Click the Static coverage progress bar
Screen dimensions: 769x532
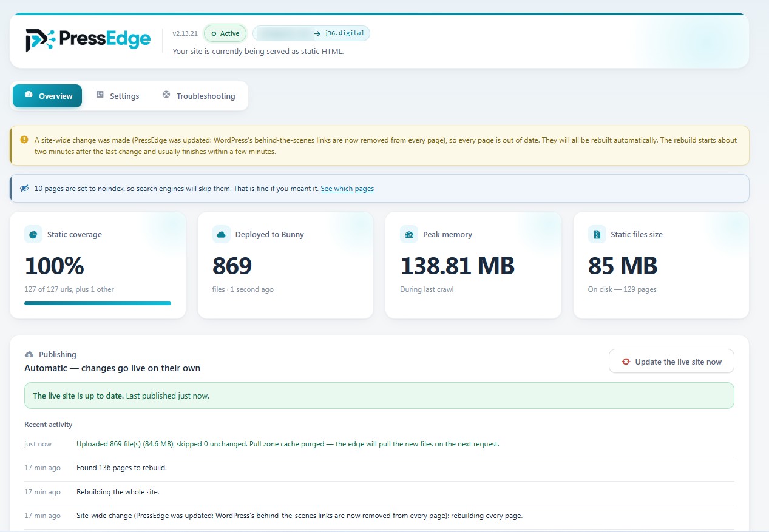point(98,303)
